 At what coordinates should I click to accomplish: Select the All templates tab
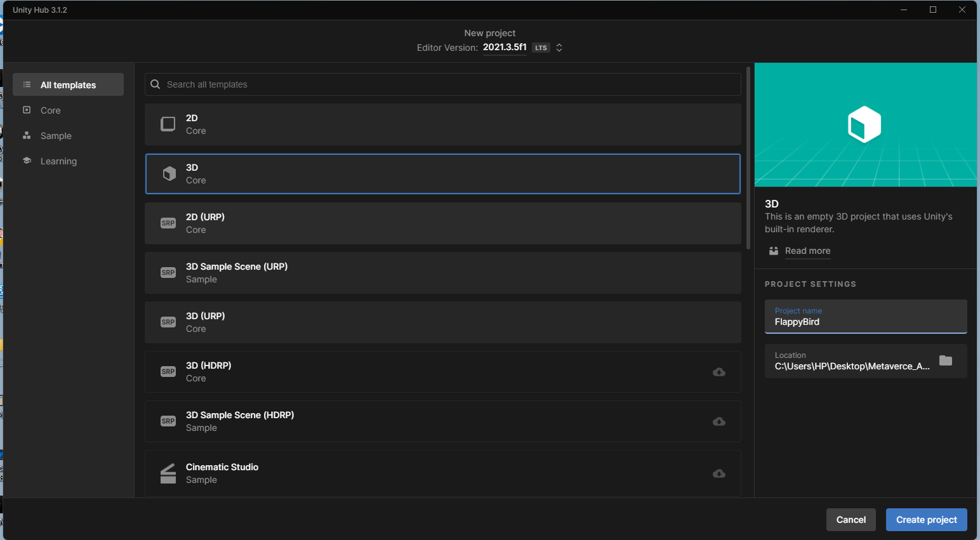pos(69,84)
